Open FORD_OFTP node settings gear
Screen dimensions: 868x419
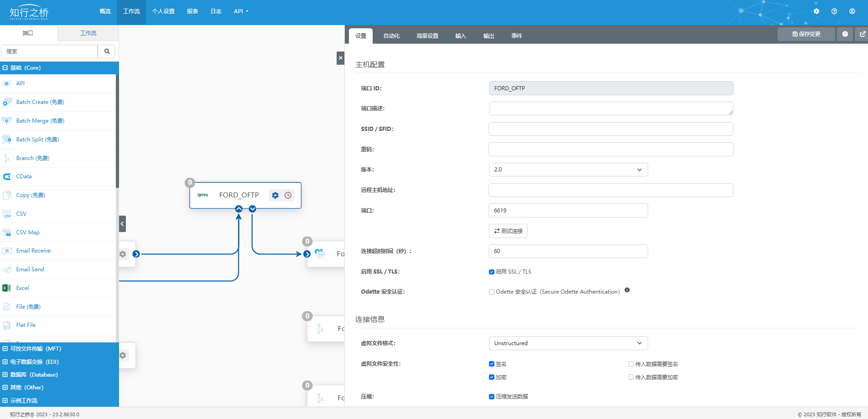coord(275,195)
